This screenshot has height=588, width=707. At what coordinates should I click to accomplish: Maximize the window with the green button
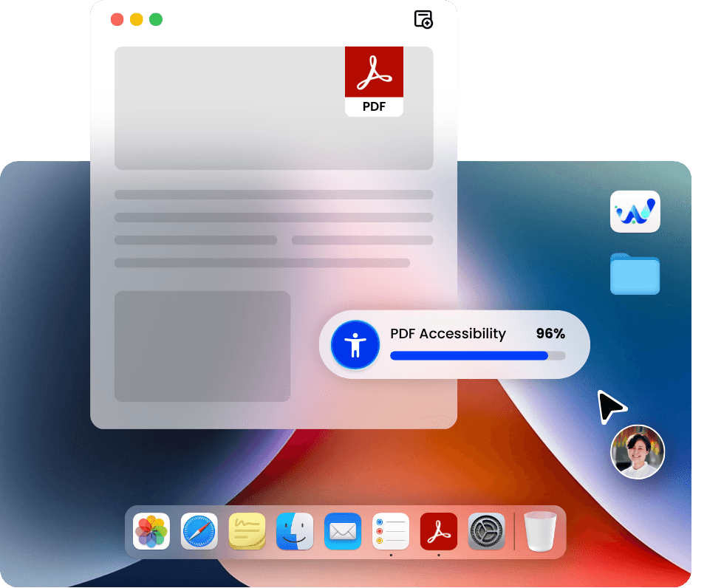(x=156, y=19)
